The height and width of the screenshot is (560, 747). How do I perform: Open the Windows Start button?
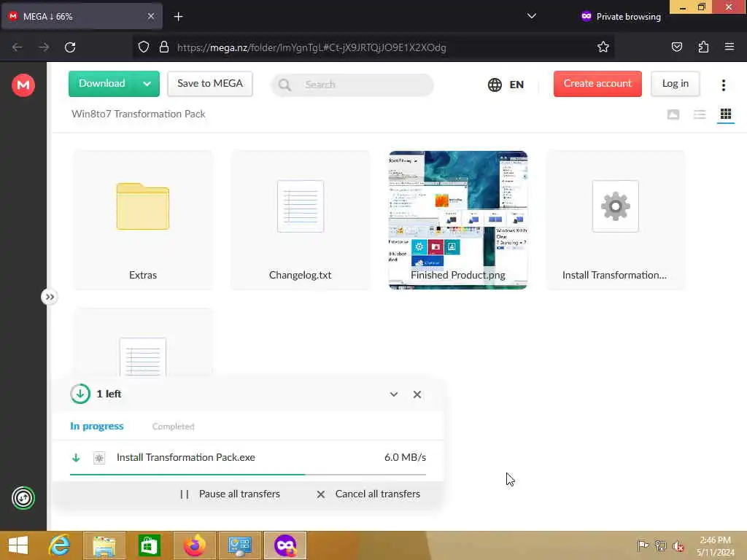tap(18, 545)
